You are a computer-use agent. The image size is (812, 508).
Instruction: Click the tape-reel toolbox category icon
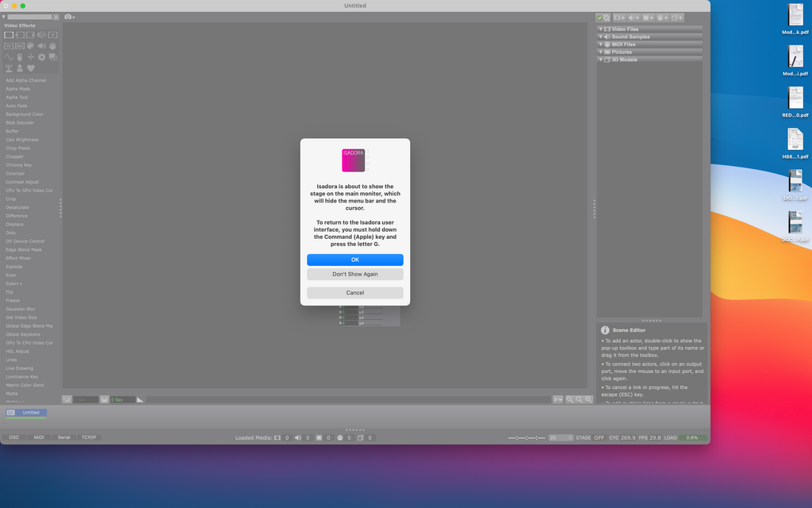[20, 46]
